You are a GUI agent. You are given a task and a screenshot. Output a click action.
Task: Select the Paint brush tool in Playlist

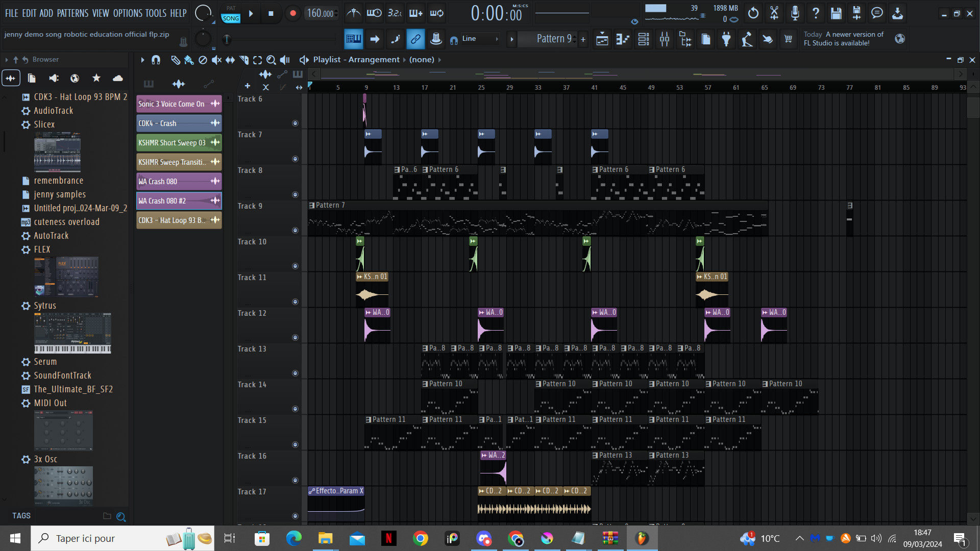click(x=189, y=60)
